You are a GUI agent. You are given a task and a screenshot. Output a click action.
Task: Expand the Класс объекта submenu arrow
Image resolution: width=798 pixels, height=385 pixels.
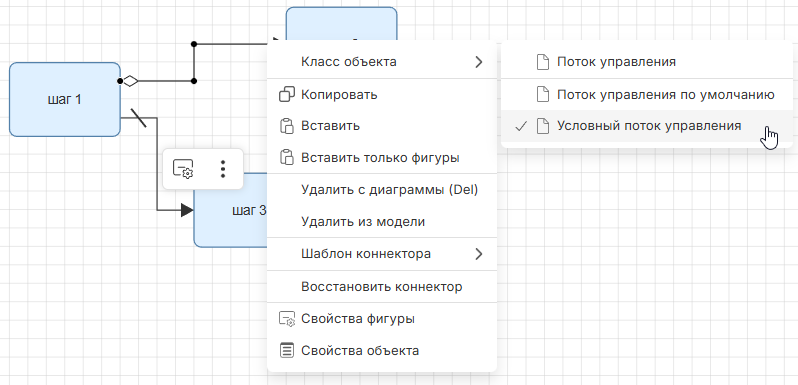(478, 62)
